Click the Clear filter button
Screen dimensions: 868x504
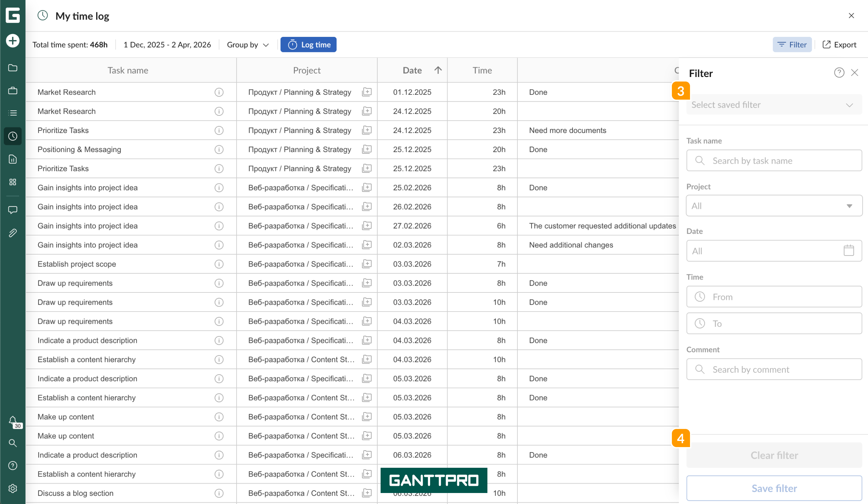tap(774, 455)
